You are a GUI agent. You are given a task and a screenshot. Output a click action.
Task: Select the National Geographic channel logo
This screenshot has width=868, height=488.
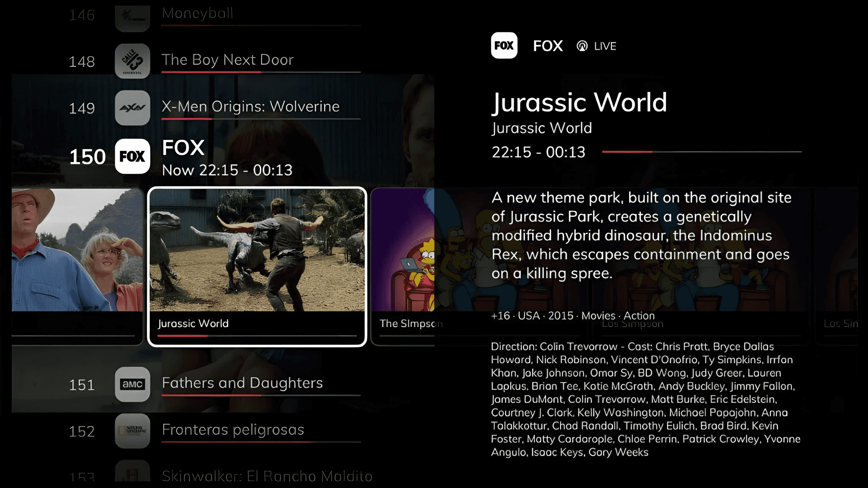pos(133,431)
